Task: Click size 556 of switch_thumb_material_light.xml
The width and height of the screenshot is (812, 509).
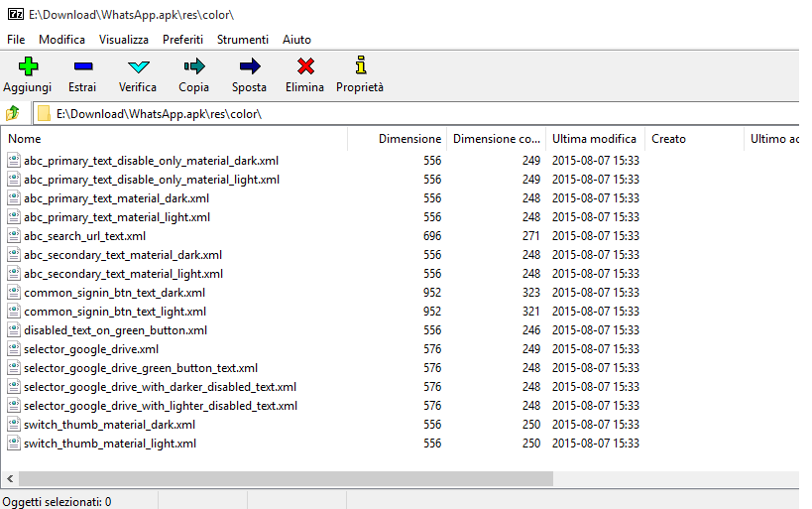Action: click(432, 444)
